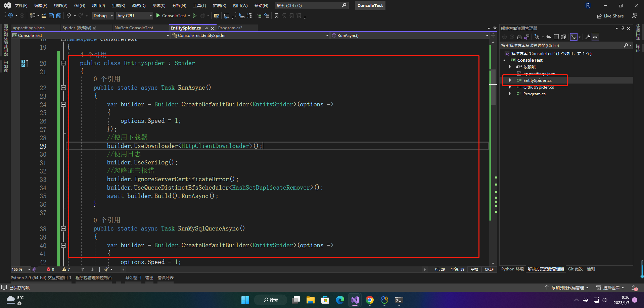Image resolution: width=644 pixels, height=308 pixels.
Task: Click the Open File folder icon
Action: (x=44, y=16)
